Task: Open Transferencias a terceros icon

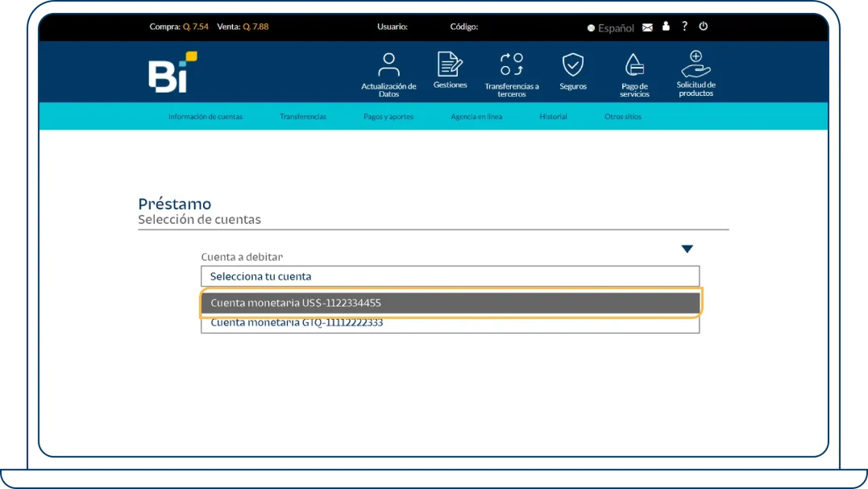Action: [x=512, y=65]
